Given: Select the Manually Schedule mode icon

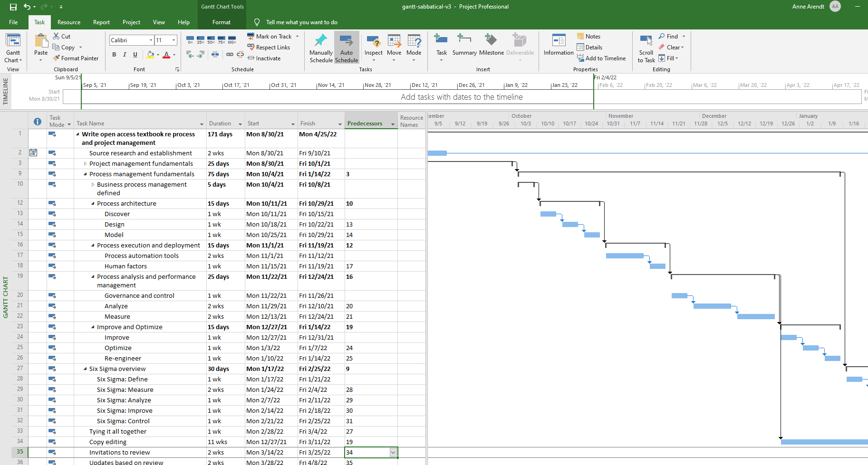Looking at the screenshot, I should (321, 46).
